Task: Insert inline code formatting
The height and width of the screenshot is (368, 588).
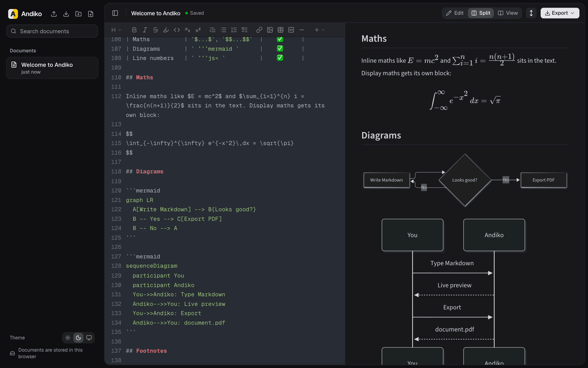Action: (177, 30)
